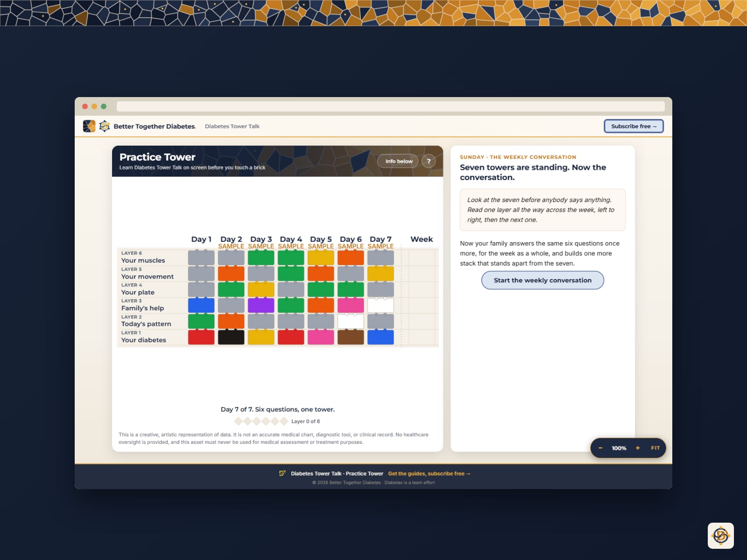Select Day 1 red Your diabetes brick
The height and width of the screenshot is (560, 747).
[x=201, y=337]
